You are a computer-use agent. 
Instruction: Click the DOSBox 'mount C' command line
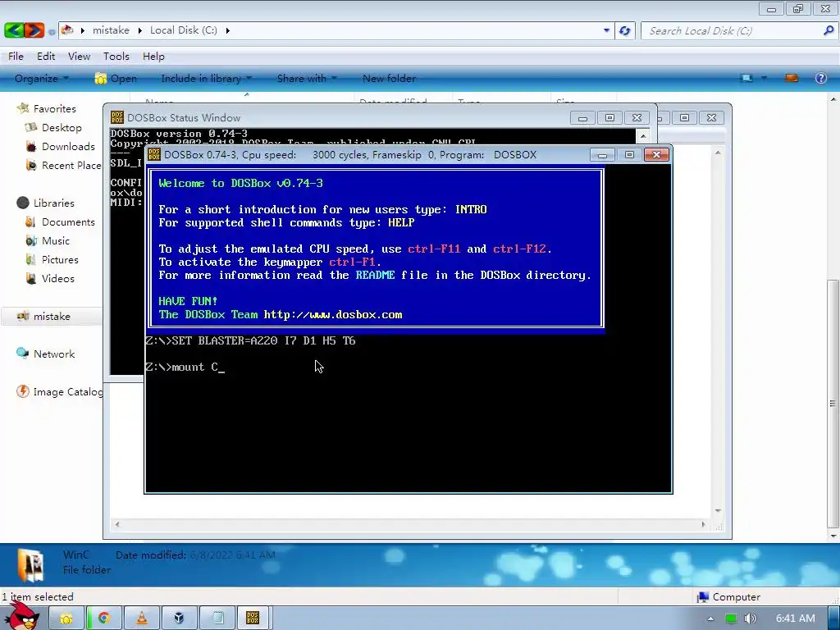185,367
